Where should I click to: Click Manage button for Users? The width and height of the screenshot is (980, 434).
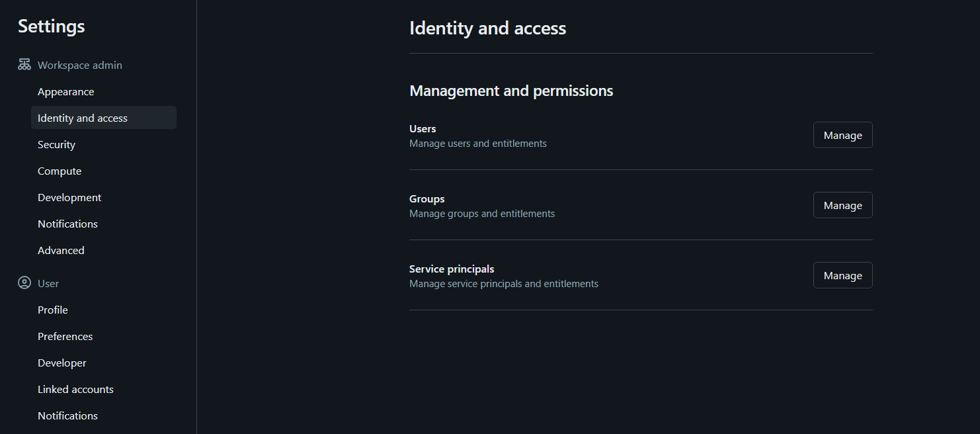click(842, 136)
